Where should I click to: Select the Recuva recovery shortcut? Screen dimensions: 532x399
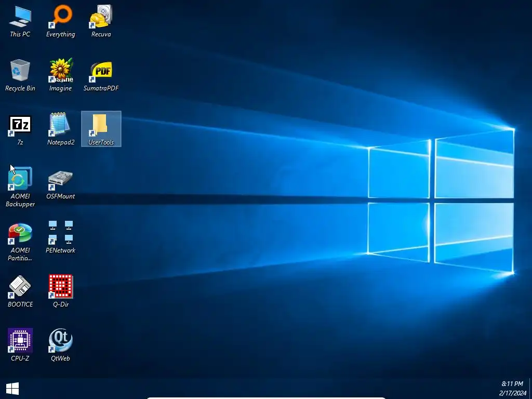[x=101, y=21]
